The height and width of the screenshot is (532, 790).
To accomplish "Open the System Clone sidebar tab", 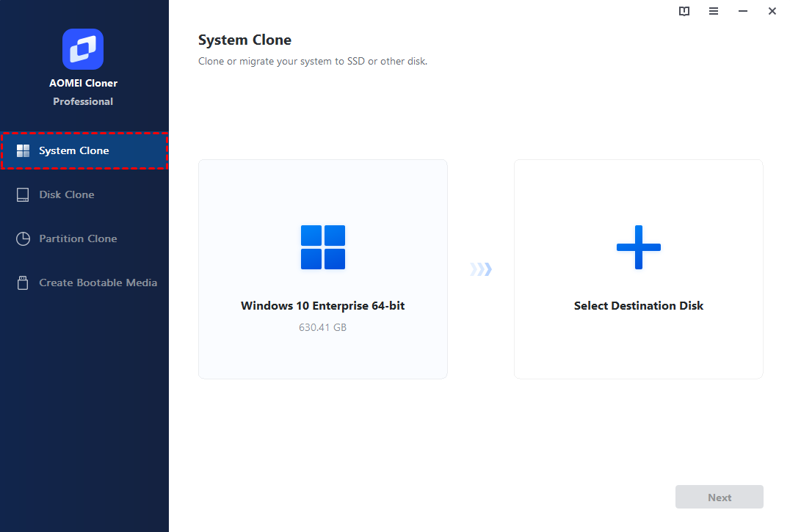I will [x=84, y=150].
